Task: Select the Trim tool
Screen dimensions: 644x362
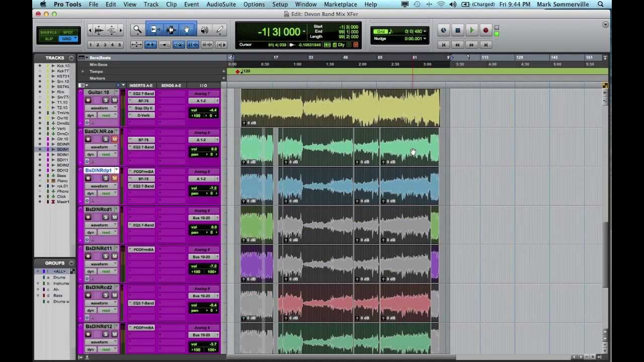Action: [x=154, y=30]
